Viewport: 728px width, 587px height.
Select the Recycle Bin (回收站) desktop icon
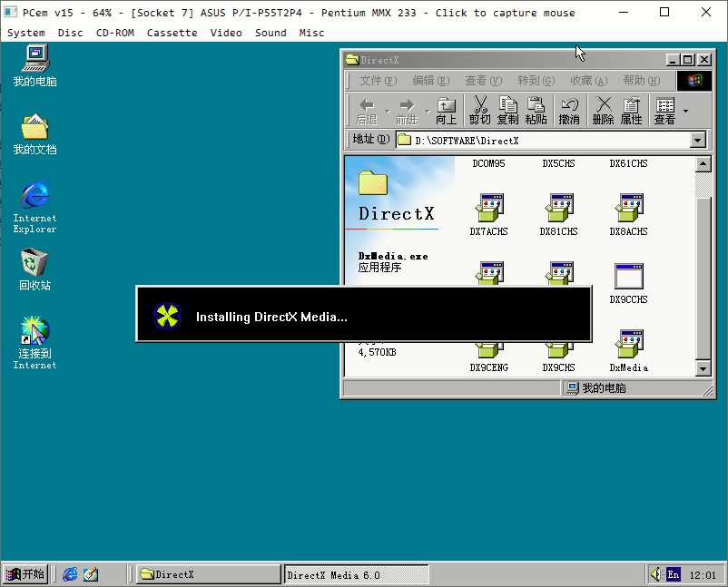pos(34,269)
